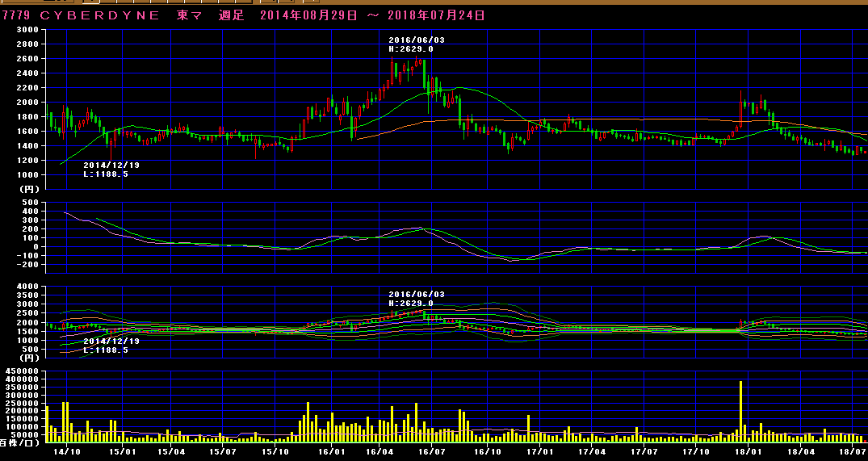Viewport: 868px width, 461px height.
Task: Click the "18/07" date on the time axis
Action: [x=851, y=452]
